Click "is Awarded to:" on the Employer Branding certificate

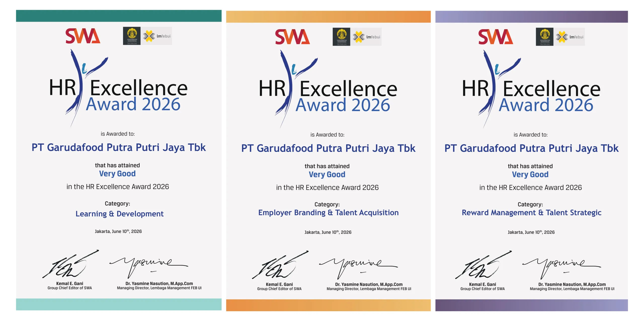[327, 135]
